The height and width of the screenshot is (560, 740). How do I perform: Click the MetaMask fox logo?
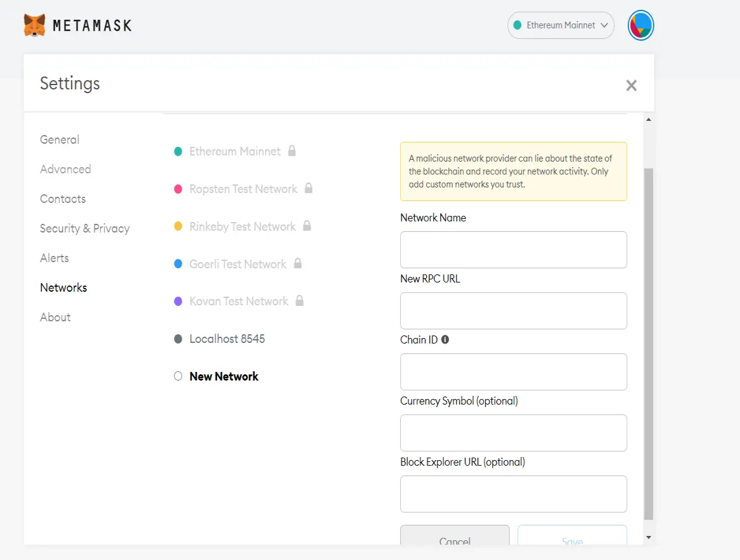35,25
